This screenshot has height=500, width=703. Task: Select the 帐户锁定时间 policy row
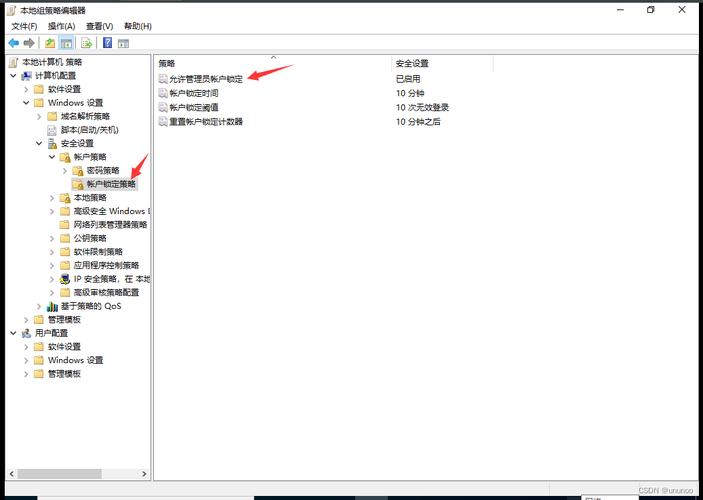194,93
